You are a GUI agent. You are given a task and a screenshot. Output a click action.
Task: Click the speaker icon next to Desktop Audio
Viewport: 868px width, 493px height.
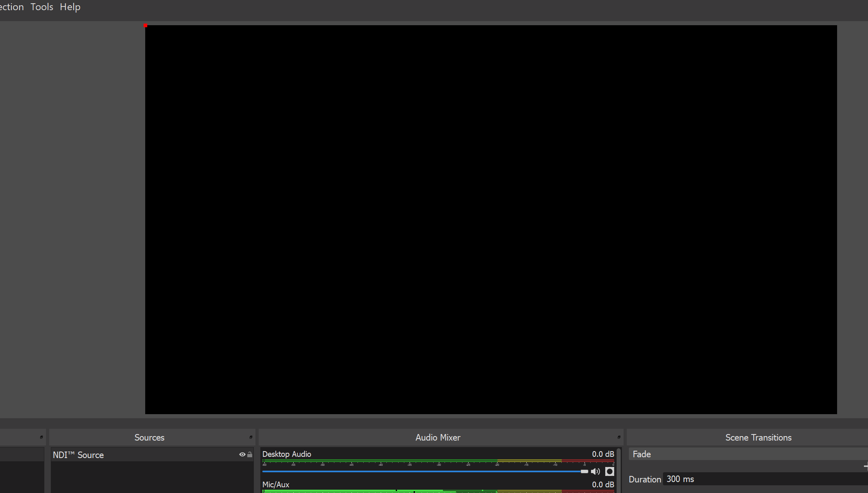click(x=596, y=471)
